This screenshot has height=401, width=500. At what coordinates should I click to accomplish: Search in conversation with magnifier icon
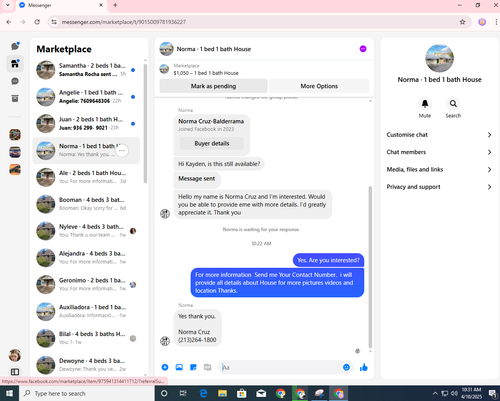tap(453, 104)
